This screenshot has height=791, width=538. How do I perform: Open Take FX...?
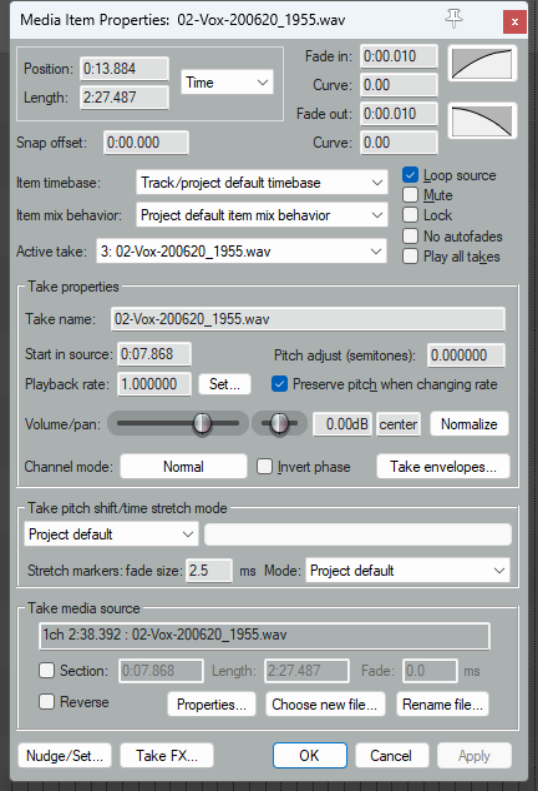tap(167, 756)
